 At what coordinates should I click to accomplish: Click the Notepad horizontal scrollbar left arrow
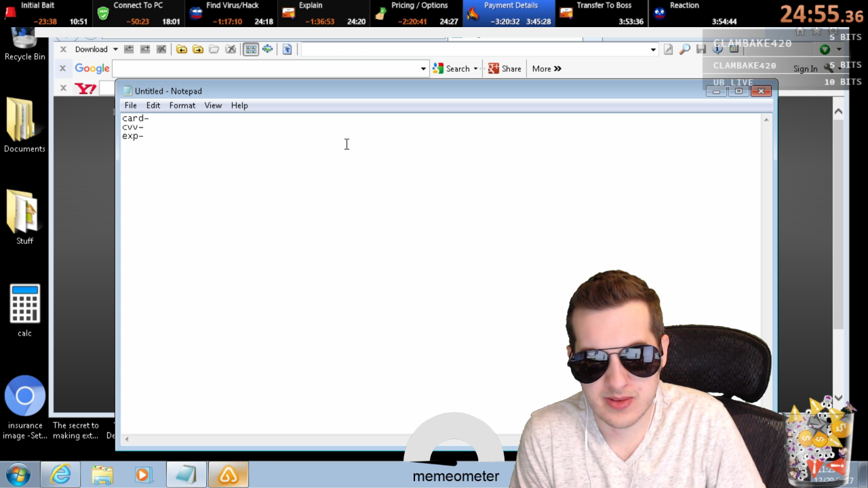[x=127, y=439]
